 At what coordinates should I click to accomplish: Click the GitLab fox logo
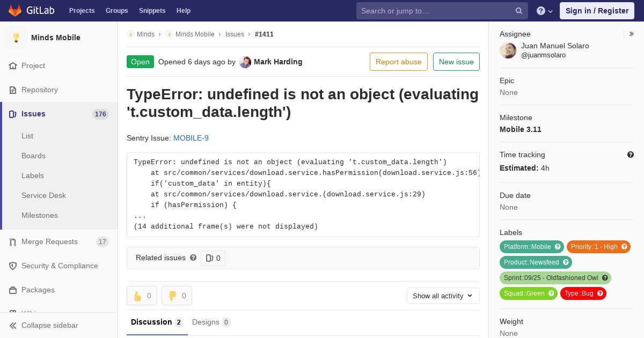click(x=15, y=10)
